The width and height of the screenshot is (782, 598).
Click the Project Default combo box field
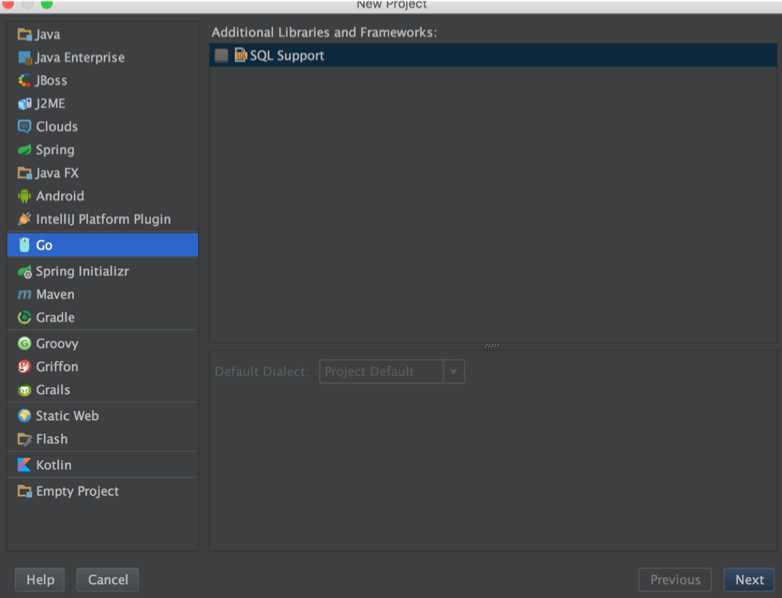[x=392, y=372]
